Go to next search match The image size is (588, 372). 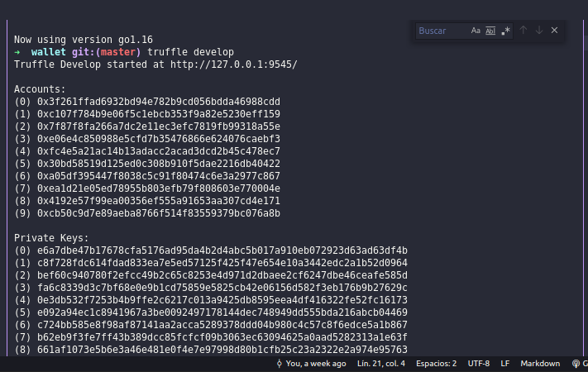click(x=539, y=31)
